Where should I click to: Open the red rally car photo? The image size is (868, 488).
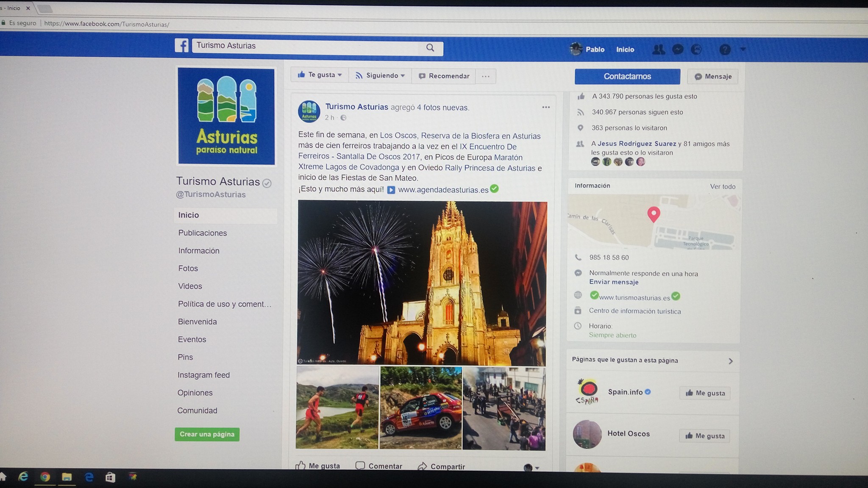[x=420, y=408]
